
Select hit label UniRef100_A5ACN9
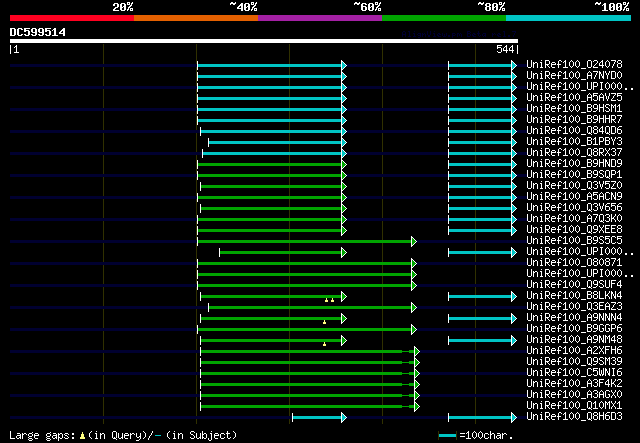[574, 196]
